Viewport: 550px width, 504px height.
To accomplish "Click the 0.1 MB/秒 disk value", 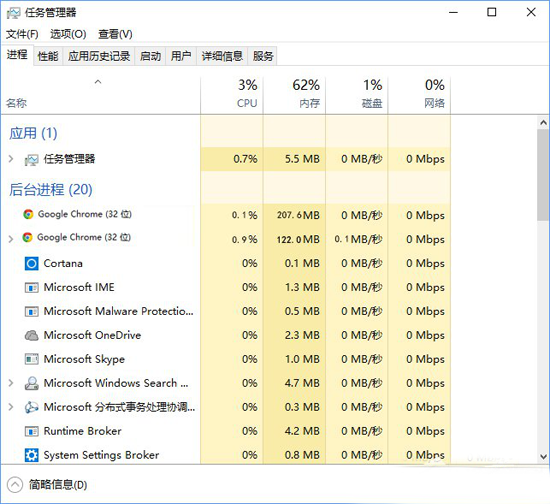I will (358, 239).
